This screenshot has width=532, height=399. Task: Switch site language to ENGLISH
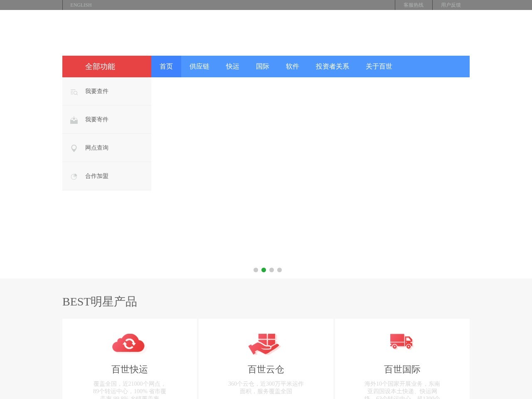[81, 5]
